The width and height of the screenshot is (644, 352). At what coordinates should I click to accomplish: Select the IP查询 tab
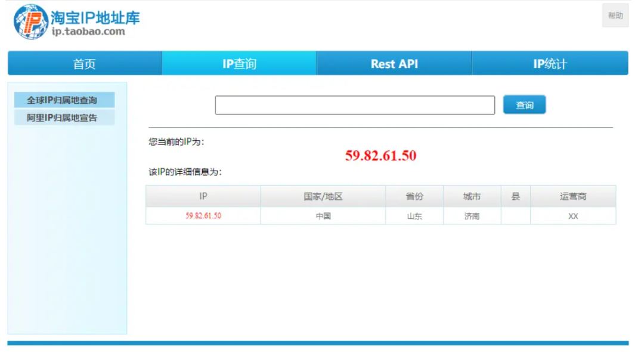coord(239,64)
